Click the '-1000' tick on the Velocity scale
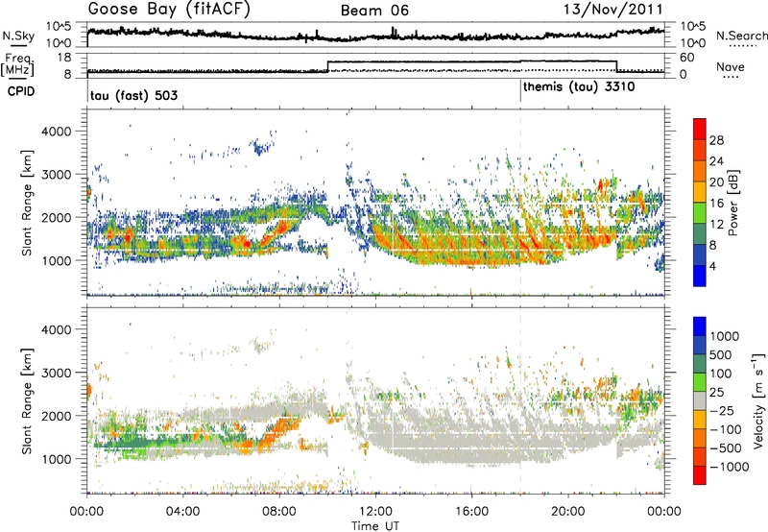 (730, 467)
